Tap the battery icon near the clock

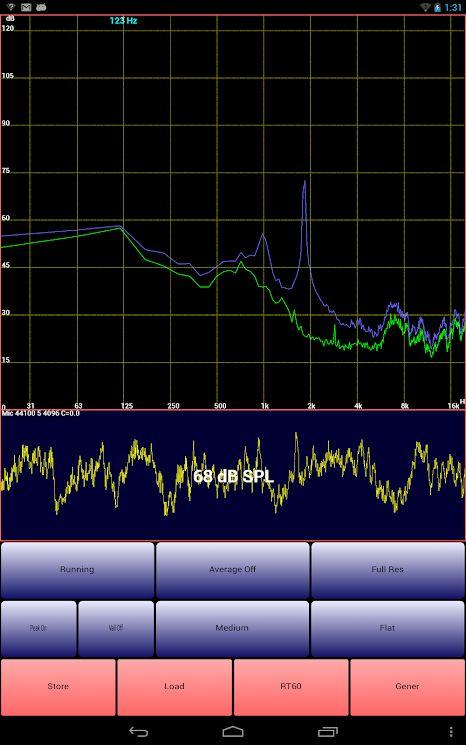point(437,7)
